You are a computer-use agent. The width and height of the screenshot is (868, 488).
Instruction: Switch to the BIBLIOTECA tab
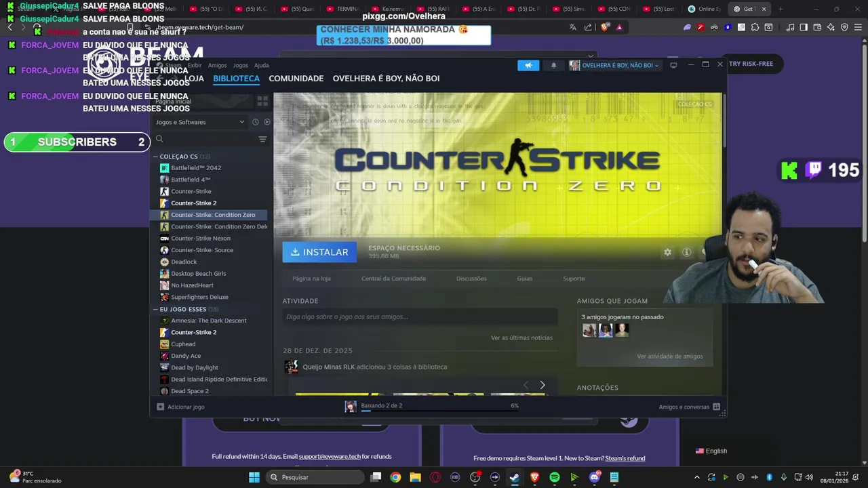pyautogui.click(x=237, y=79)
